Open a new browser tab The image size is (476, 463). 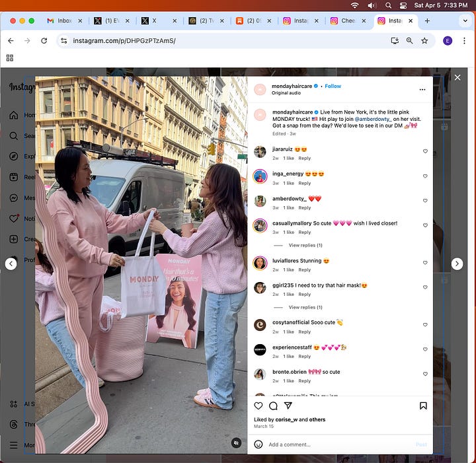tap(427, 20)
